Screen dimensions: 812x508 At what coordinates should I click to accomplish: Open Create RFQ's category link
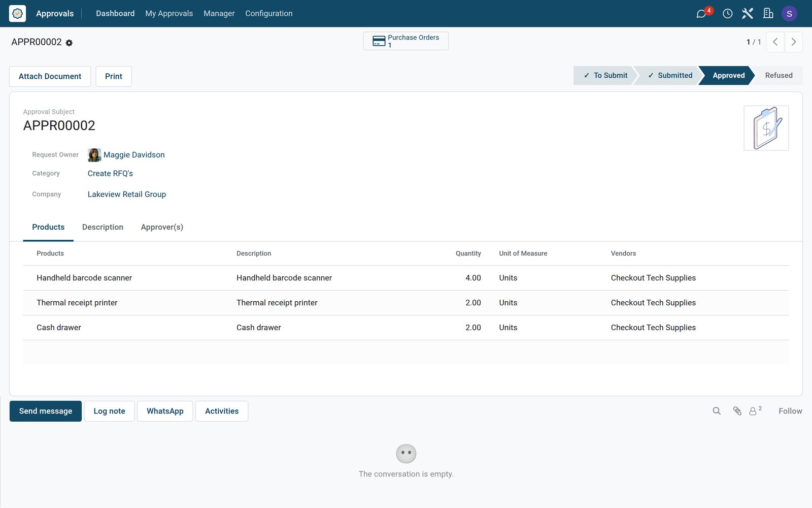click(x=110, y=174)
